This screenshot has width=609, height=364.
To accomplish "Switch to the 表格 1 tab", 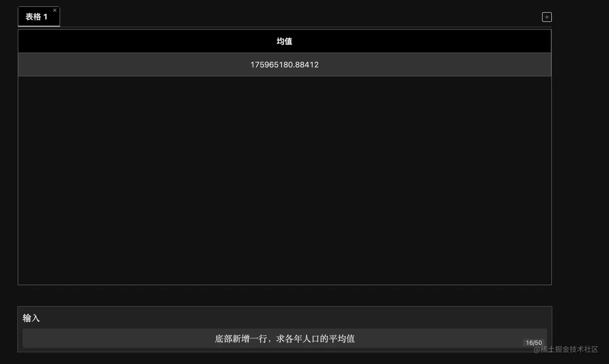I will pyautogui.click(x=37, y=17).
